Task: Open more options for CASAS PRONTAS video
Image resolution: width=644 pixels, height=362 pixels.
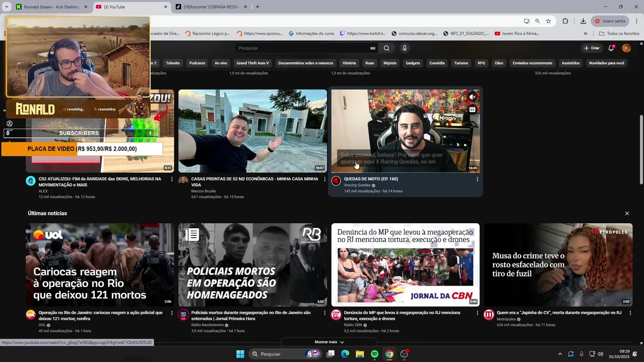Action: (x=325, y=179)
